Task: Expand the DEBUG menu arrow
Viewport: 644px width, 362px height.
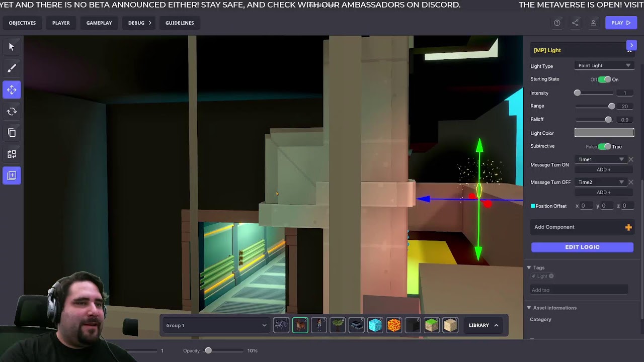Action: coord(149,23)
